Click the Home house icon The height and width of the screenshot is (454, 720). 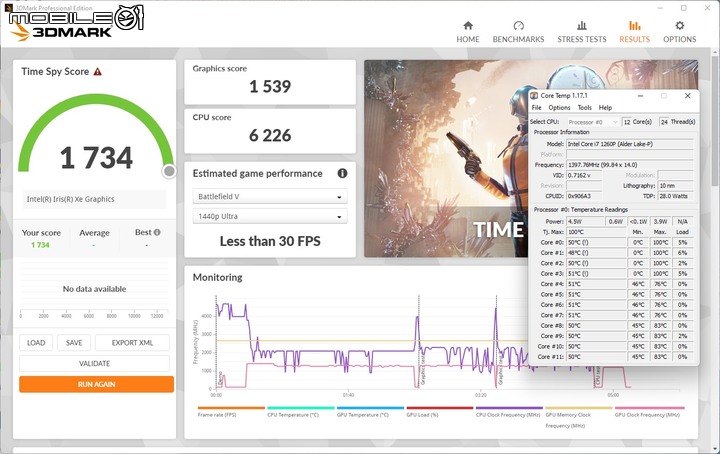point(468,25)
